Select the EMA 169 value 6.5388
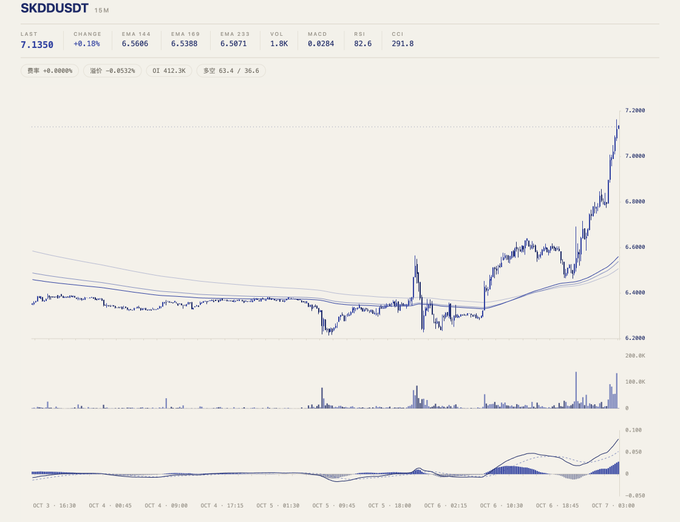This screenshot has width=680, height=522. coord(184,44)
